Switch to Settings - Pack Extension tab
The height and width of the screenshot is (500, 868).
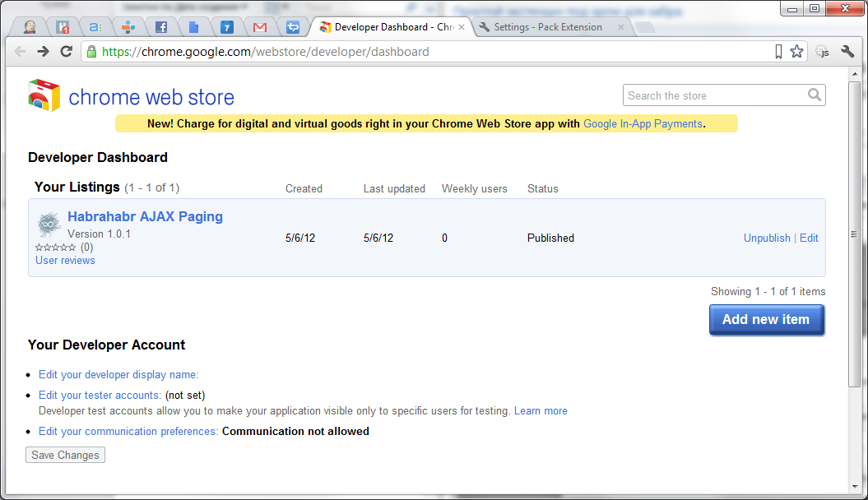point(548,27)
